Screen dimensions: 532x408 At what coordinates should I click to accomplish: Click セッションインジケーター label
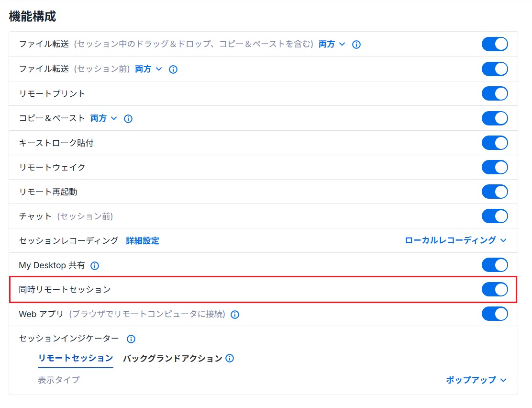click(x=69, y=339)
